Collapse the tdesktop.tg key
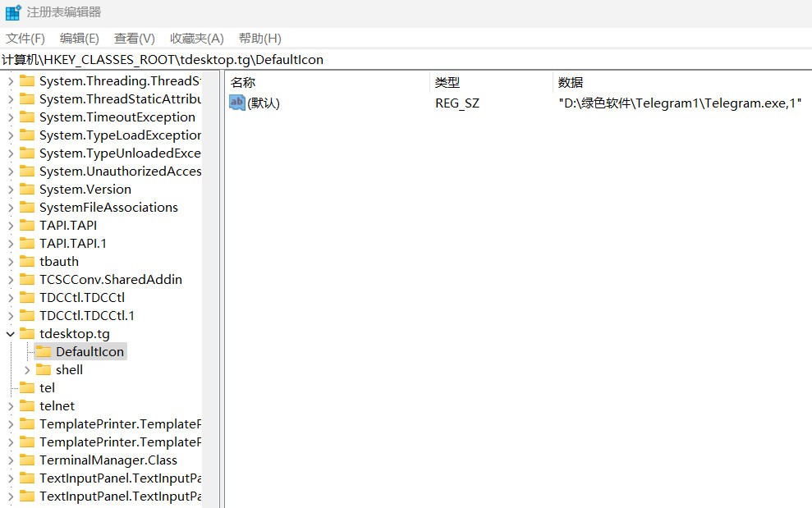The height and width of the screenshot is (508, 812). [10, 334]
